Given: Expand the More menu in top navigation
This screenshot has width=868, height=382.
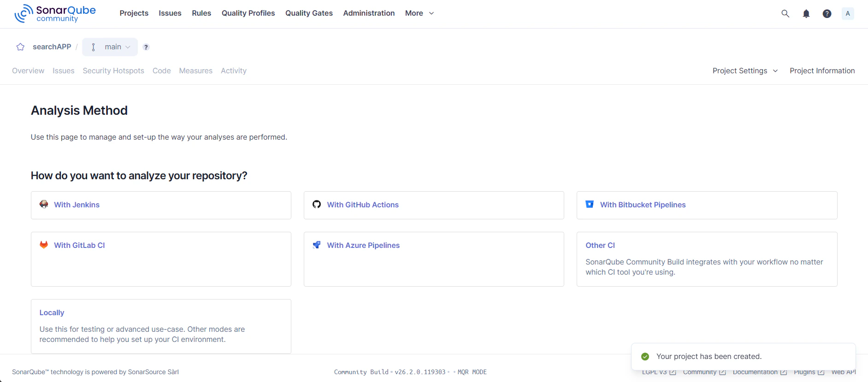Looking at the screenshot, I should (x=419, y=13).
